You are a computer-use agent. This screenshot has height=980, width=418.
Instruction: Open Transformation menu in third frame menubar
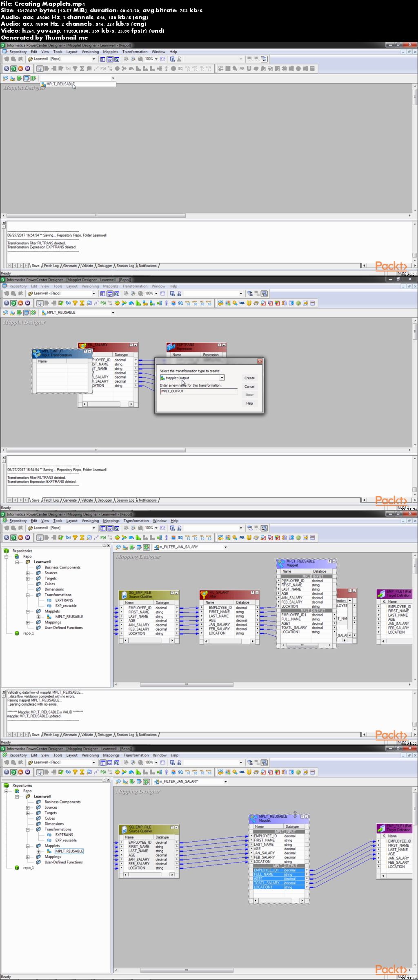136,521
